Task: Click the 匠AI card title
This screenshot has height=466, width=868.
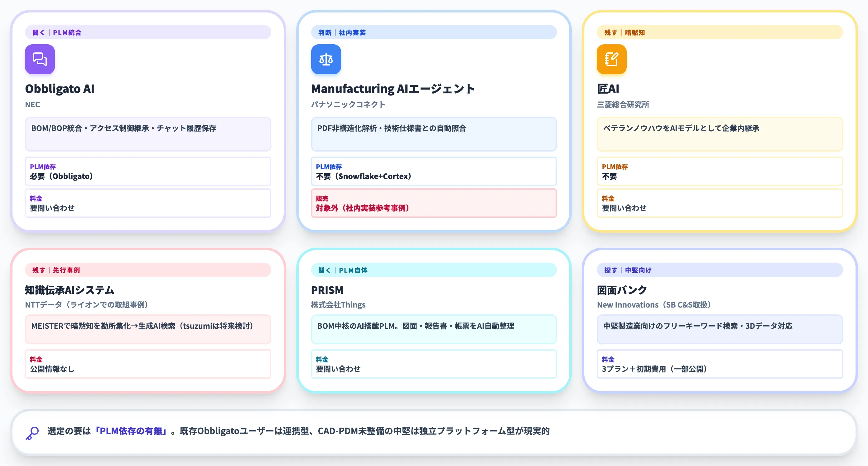Action: (x=608, y=89)
